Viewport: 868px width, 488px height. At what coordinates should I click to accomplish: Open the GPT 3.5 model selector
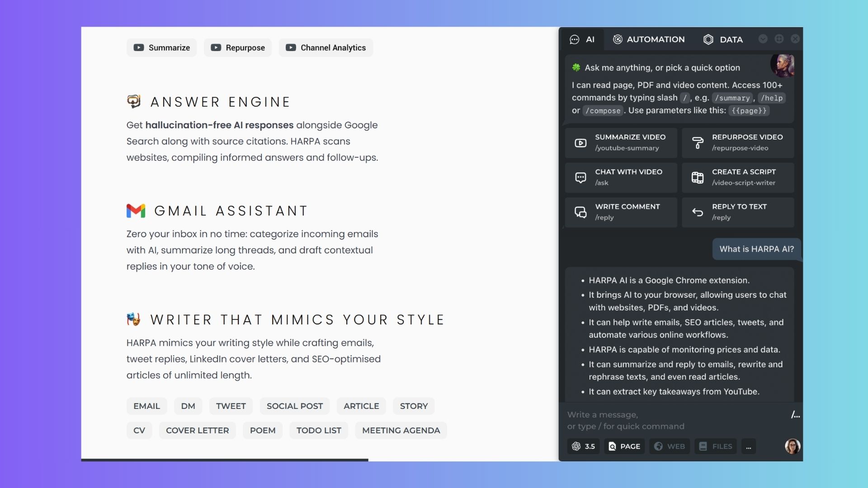pos(583,446)
